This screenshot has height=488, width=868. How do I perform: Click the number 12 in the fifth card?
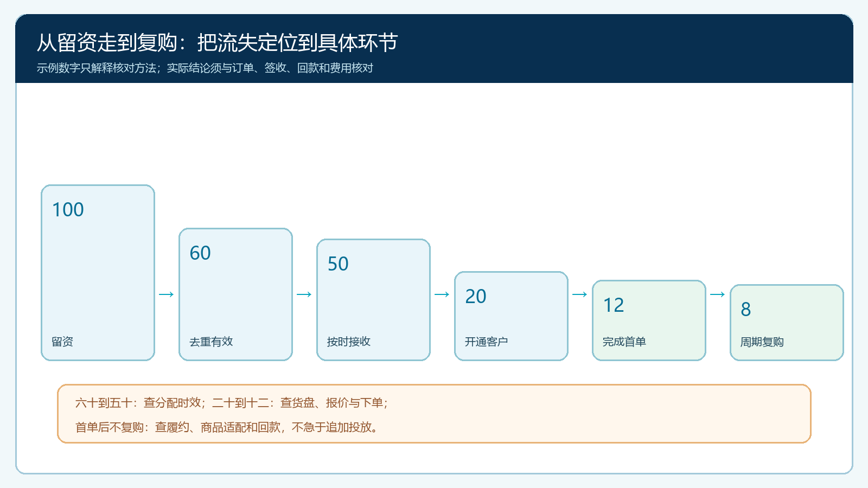click(x=614, y=305)
